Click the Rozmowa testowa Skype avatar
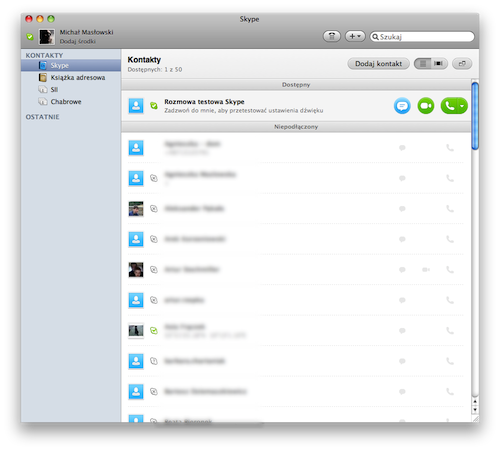This screenshot has width=500, height=451. [x=136, y=106]
